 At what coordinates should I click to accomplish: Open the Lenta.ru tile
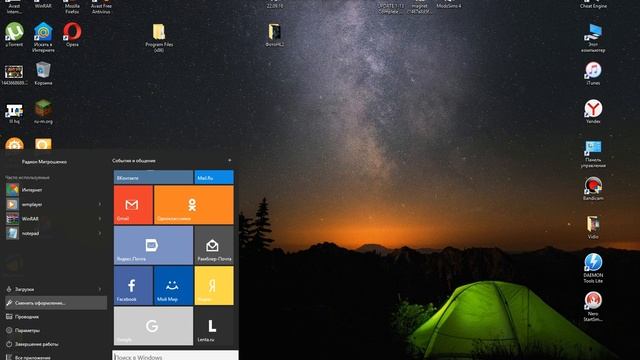point(214,326)
